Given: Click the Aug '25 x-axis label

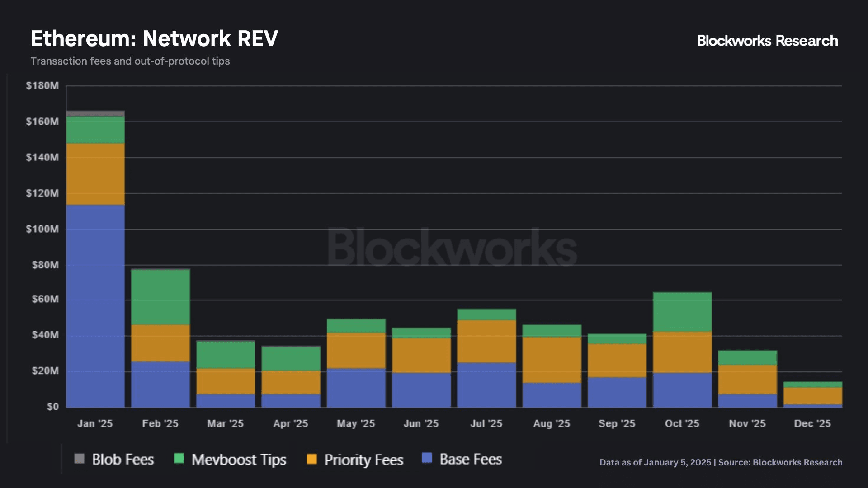Looking at the screenshot, I should point(552,424).
